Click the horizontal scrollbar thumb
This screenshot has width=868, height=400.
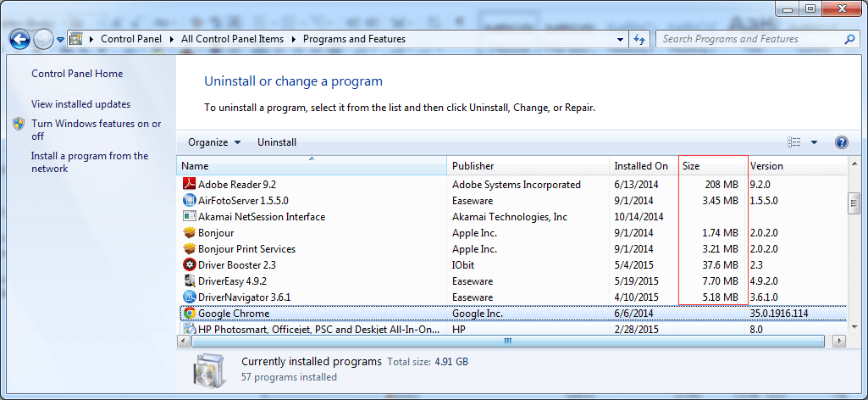coord(508,341)
